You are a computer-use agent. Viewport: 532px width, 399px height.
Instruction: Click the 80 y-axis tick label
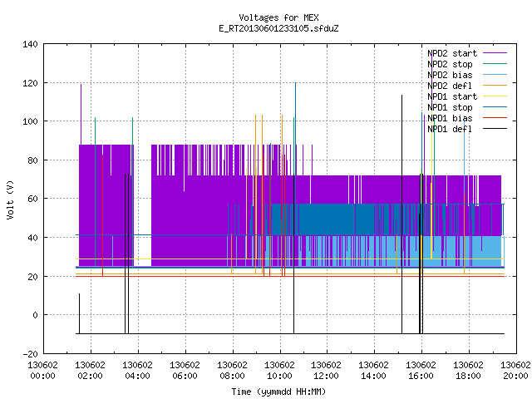pos(32,160)
